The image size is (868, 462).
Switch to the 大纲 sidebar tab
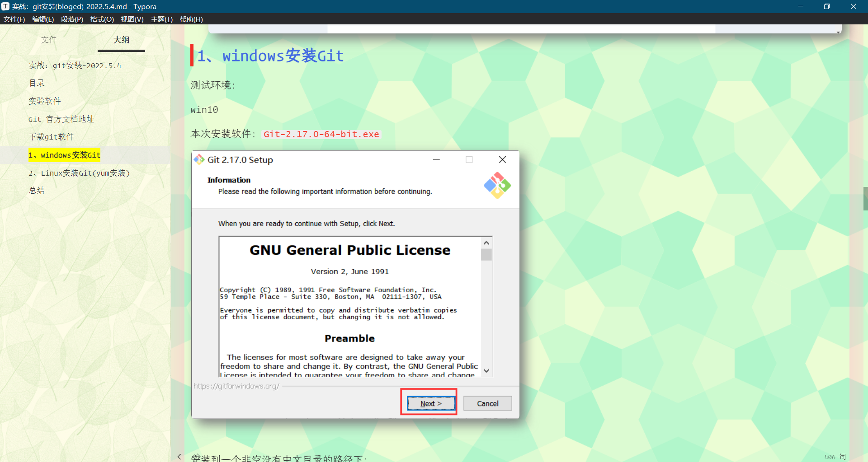coord(121,40)
